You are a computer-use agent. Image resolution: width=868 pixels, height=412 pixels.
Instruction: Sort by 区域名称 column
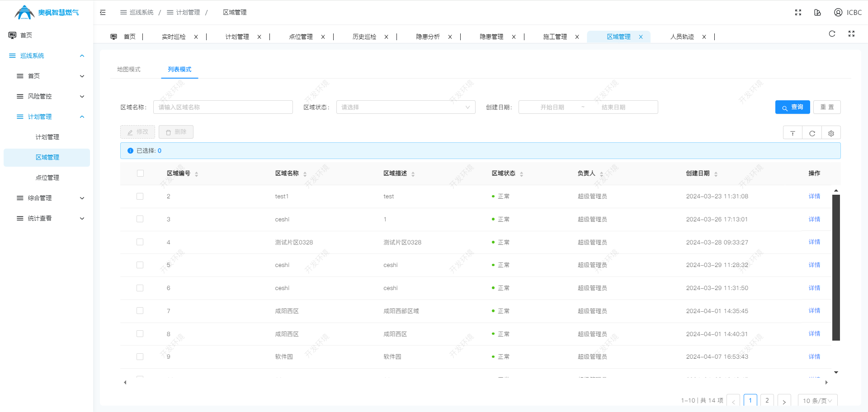tap(305, 174)
